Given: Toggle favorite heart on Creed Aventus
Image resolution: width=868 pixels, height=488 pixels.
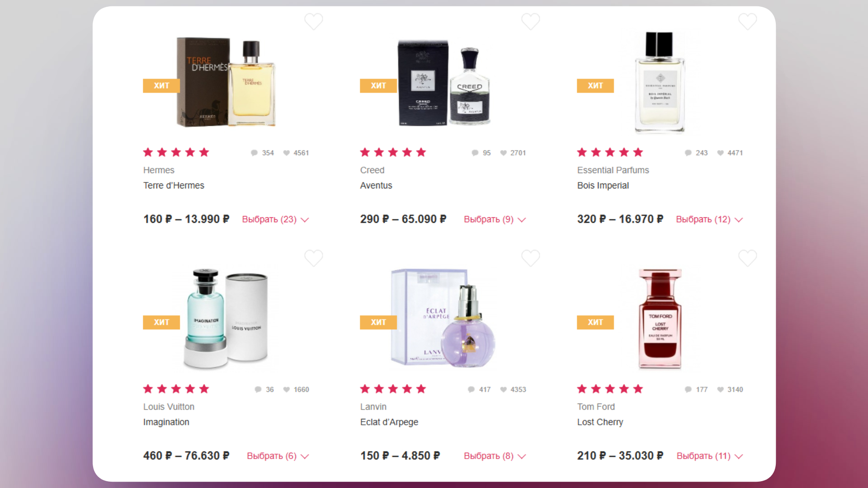Looking at the screenshot, I should [530, 21].
